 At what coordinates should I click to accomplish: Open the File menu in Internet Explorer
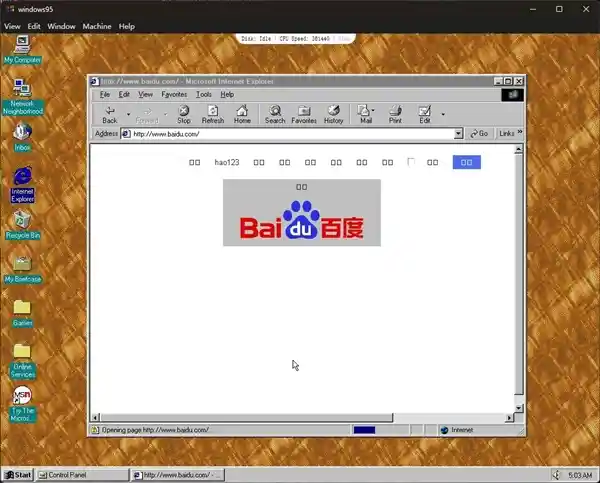[105, 95]
